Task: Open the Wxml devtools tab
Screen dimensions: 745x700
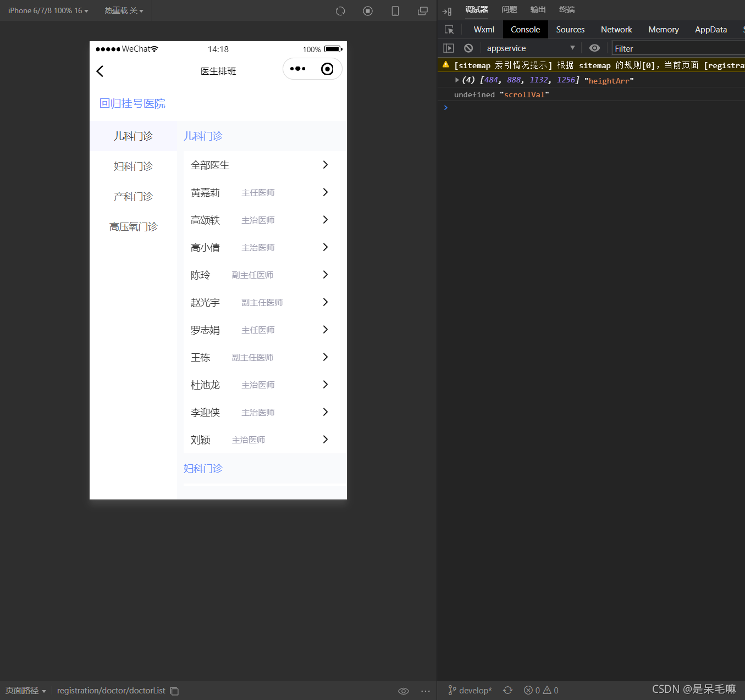Action: click(484, 30)
